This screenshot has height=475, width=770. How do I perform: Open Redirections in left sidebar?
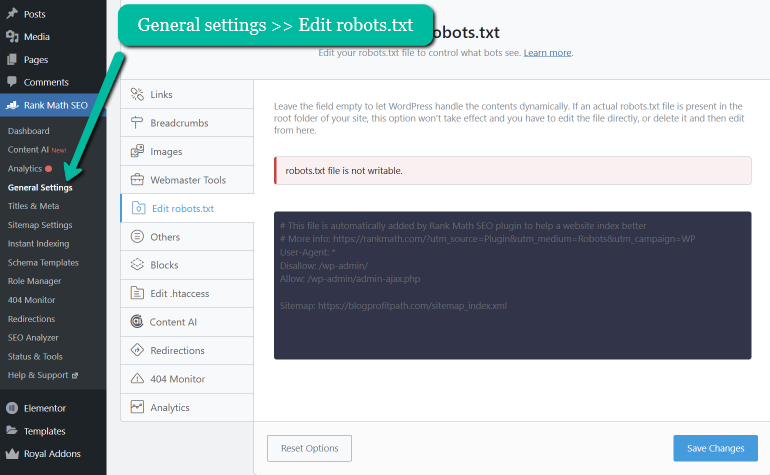31,319
